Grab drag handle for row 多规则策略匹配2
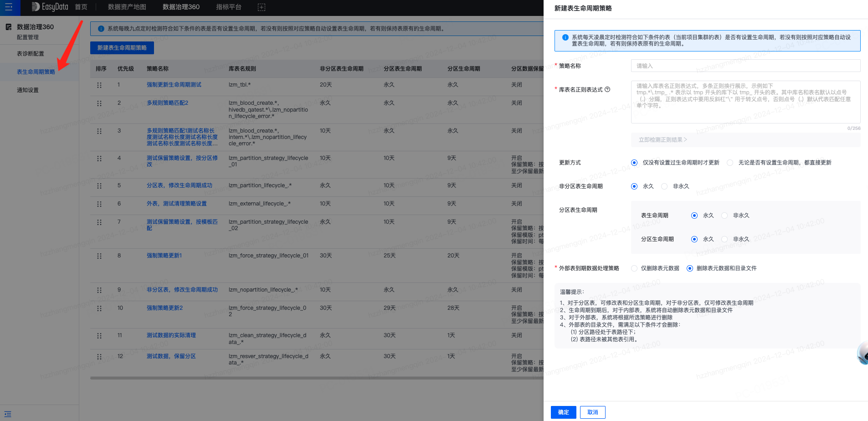868x421 pixels. coord(99,103)
